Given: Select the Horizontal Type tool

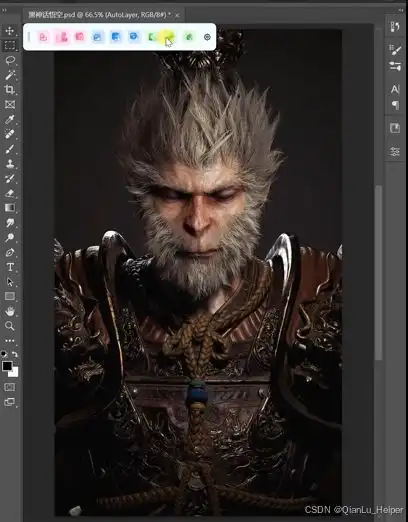Looking at the screenshot, I should (10, 267).
